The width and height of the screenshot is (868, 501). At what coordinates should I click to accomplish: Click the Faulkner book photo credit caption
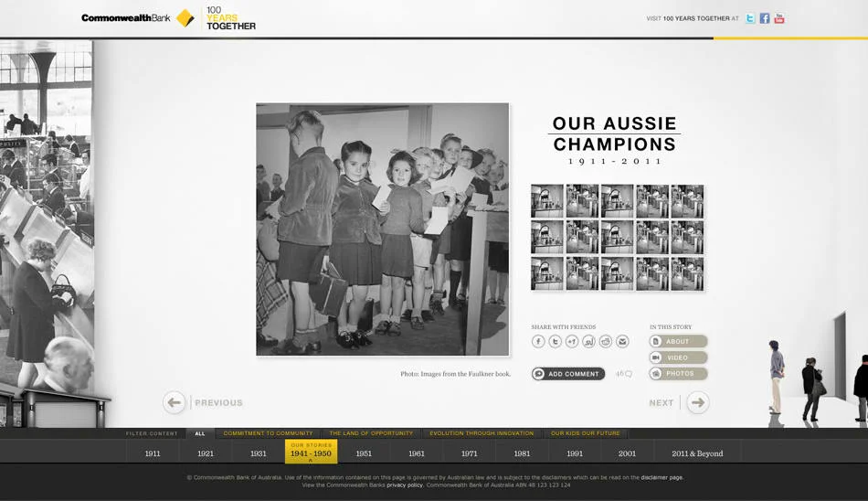[455, 374]
